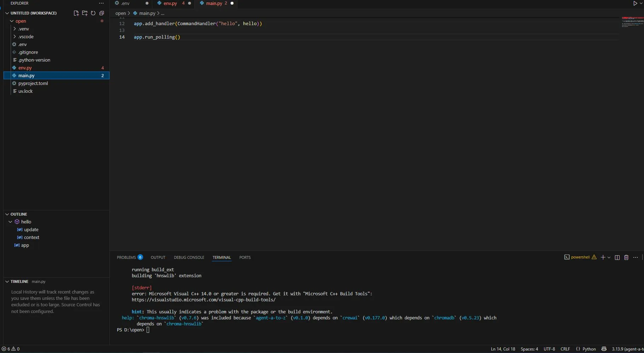Click the add_handler line of code
This screenshot has height=353, width=644.
click(198, 24)
